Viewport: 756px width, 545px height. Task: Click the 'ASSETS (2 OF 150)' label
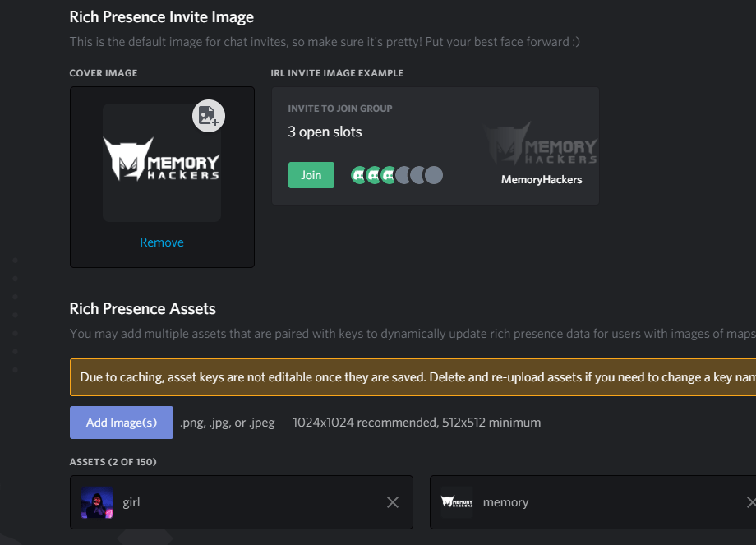coord(113,462)
